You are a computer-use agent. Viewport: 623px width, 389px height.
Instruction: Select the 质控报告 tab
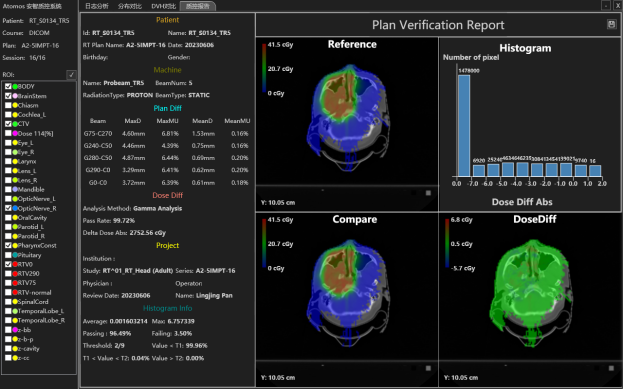click(x=197, y=6)
